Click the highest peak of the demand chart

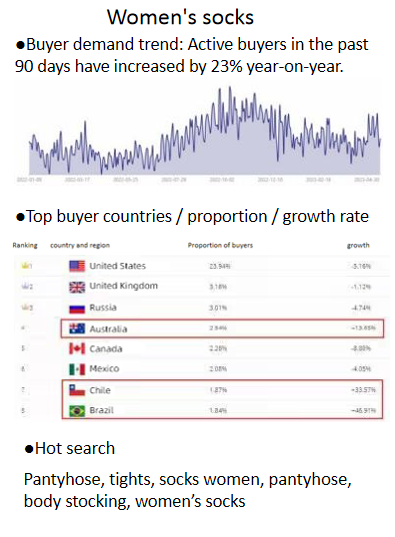(x=230, y=88)
